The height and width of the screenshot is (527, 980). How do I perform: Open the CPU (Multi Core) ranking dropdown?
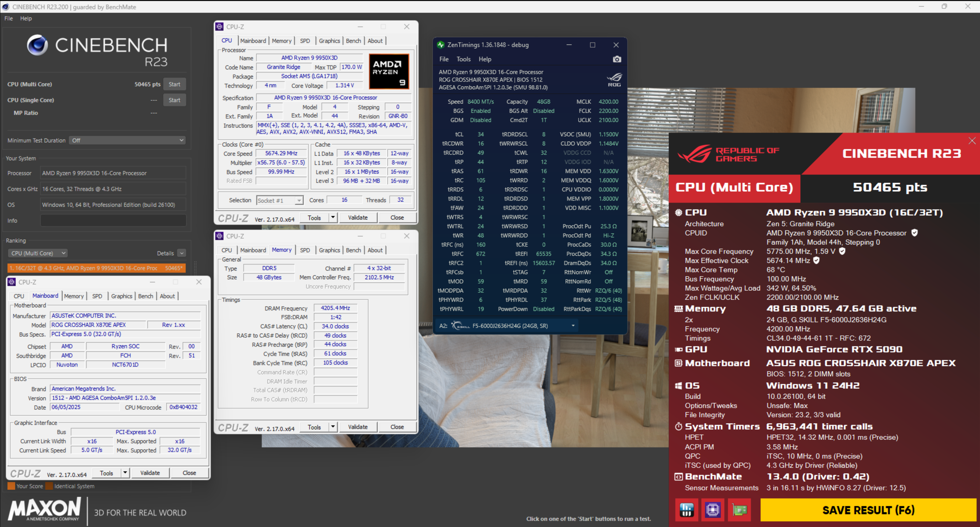pos(38,253)
